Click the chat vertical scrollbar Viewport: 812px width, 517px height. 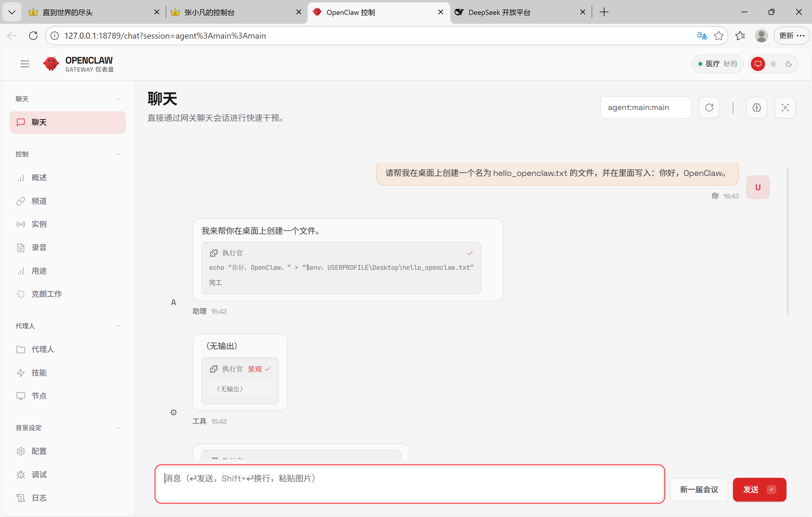tap(788, 242)
